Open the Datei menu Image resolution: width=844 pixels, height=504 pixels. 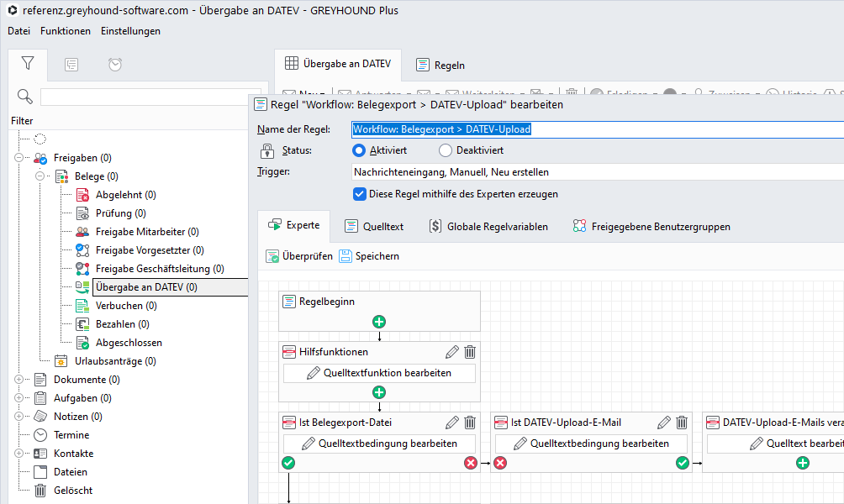(18, 30)
